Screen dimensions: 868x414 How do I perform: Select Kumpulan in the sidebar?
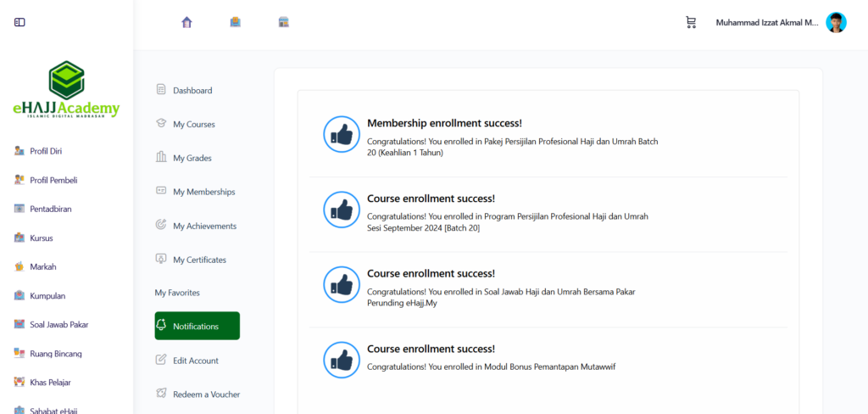tap(47, 295)
